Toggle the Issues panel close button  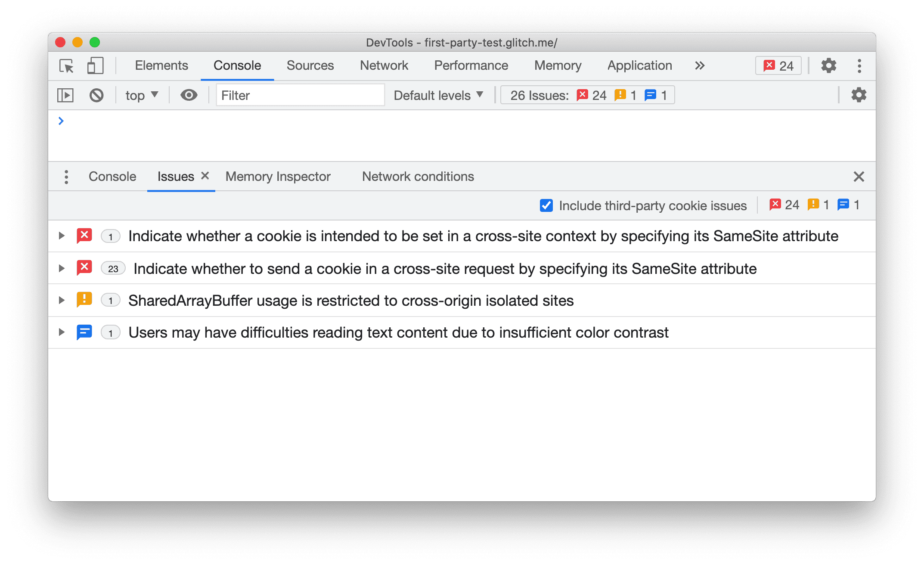click(x=859, y=176)
